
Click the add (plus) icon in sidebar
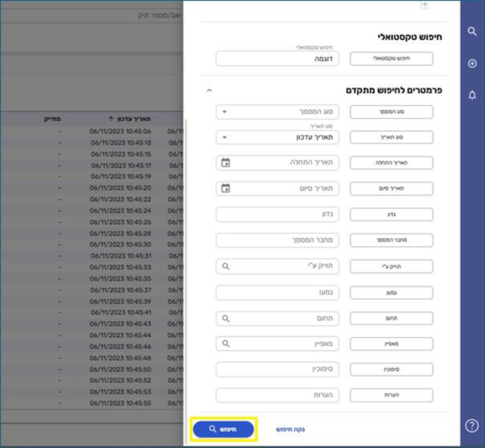pyautogui.click(x=472, y=64)
